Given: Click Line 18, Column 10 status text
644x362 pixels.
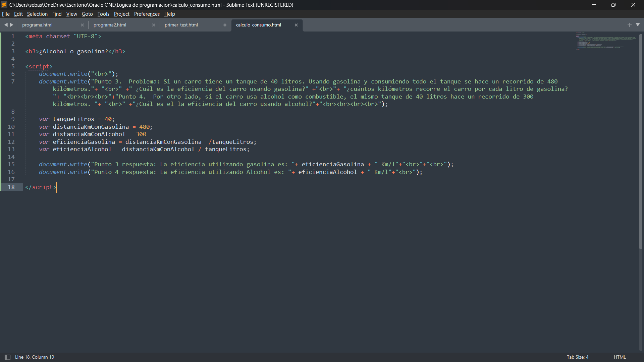Looking at the screenshot, I should pyautogui.click(x=35, y=357).
